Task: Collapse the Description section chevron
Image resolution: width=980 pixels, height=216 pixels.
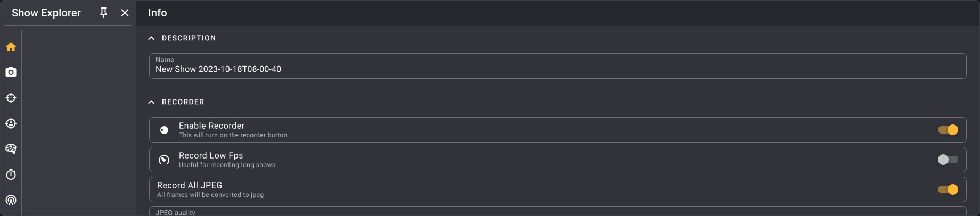Action: (x=151, y=38)
